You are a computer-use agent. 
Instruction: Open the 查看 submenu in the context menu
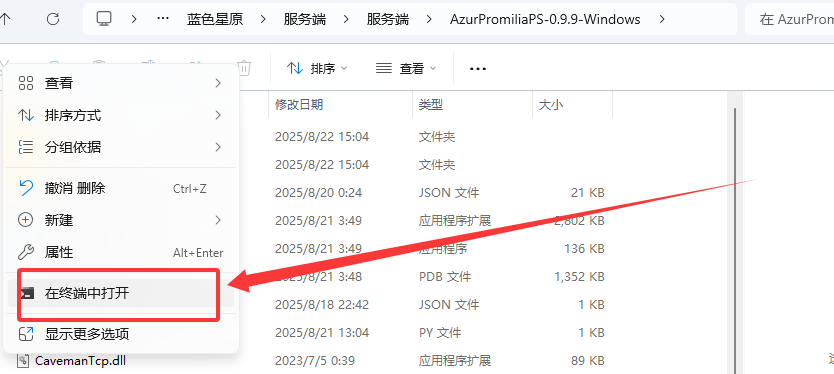click(x=121, y=83)
